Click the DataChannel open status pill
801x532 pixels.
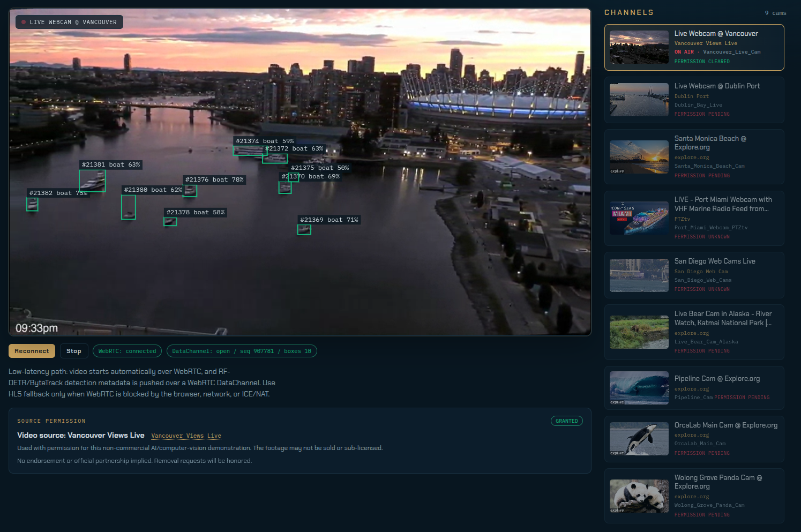tap(242, 351)
